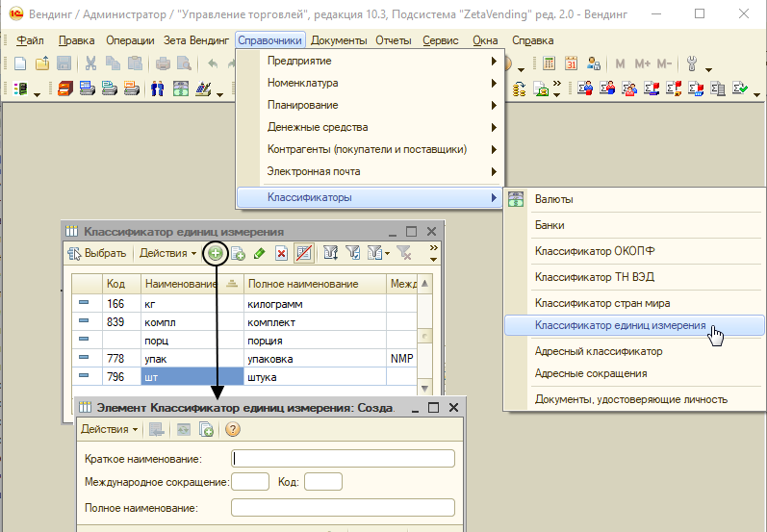Click the pencil Edit element icon
The width and height of the screenshot is (767, 532).
pos(259,253)
